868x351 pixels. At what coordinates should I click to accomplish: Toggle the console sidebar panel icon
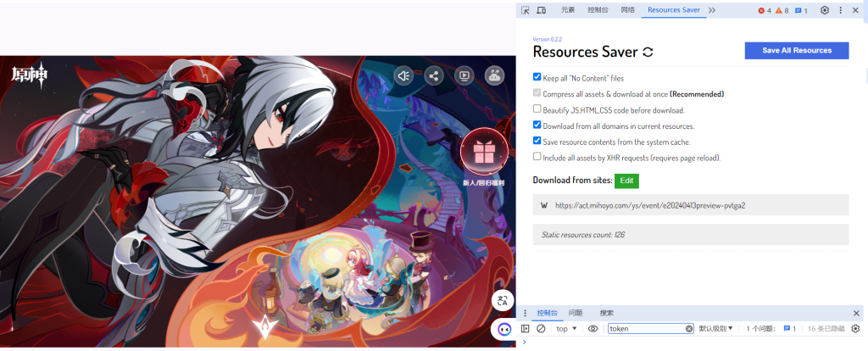coord(526,328)
